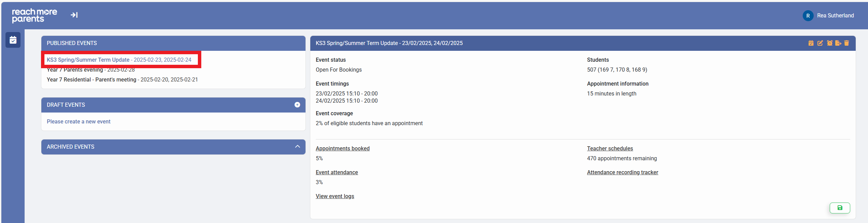Screen dimensions: 868x223
Task: Select Year 7 Residential Parent's meeting event
Action: (122, 79)
